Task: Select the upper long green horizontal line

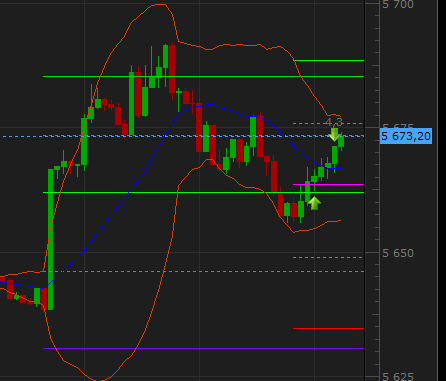Action: click(x=203, y=77)
